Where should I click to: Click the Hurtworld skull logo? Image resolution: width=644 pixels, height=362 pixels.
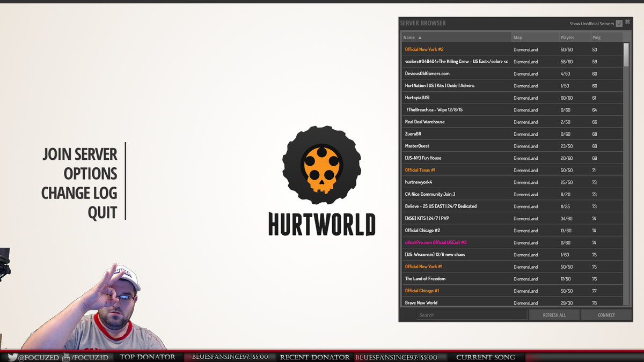point(321,164)
